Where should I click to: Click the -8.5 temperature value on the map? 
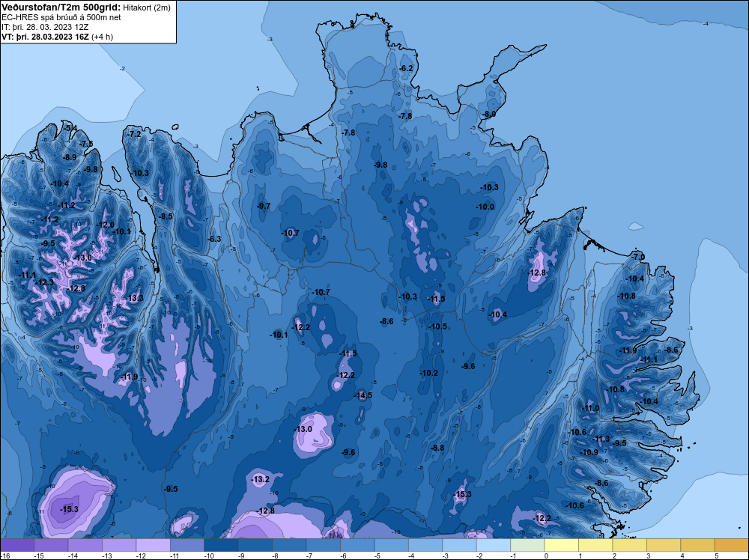coord(166,216)
